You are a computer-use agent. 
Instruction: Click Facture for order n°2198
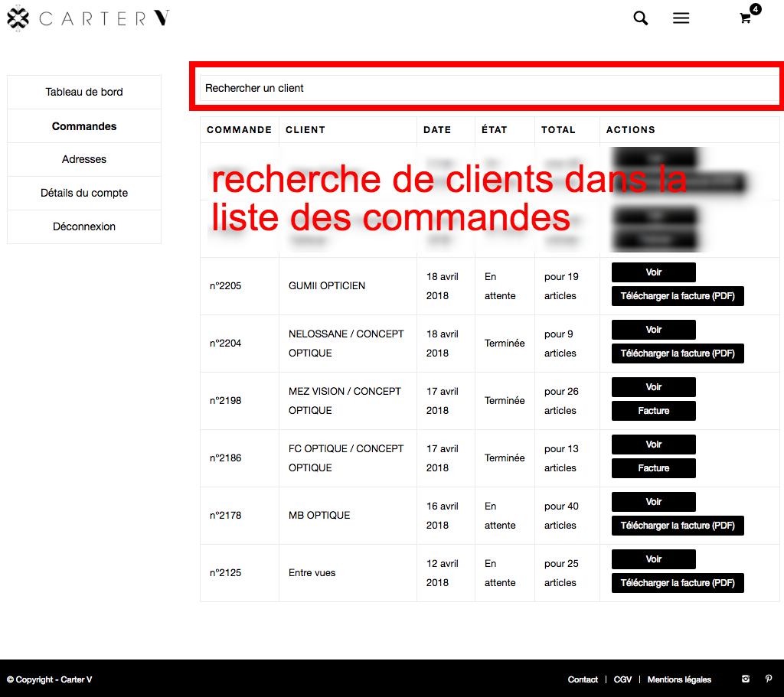click(653, 411)
